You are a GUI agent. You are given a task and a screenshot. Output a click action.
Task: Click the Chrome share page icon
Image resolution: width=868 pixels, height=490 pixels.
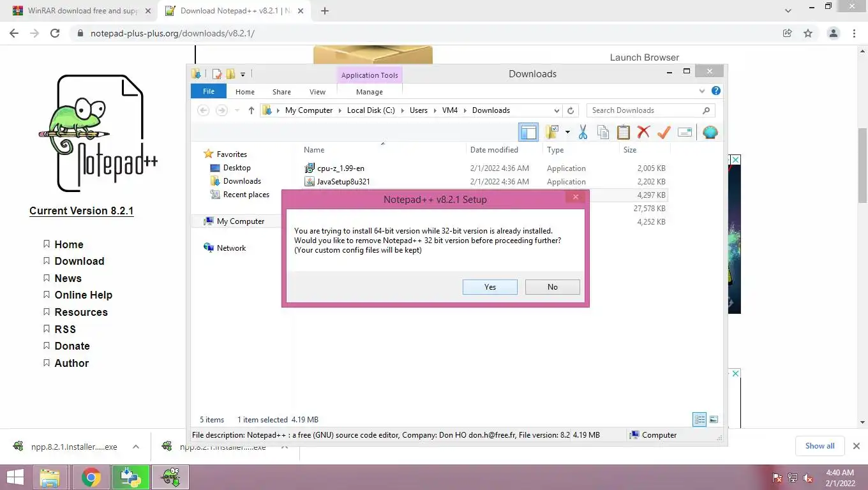788,33
